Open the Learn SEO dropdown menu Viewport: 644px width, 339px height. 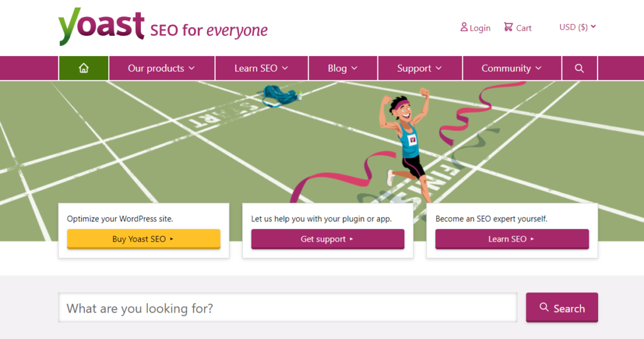click(x=261, y=69)
